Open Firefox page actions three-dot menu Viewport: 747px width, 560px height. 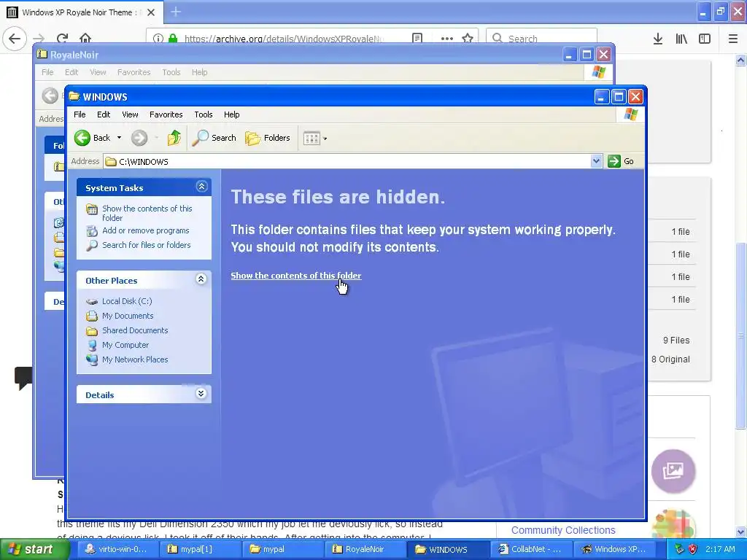coord(446,38)
